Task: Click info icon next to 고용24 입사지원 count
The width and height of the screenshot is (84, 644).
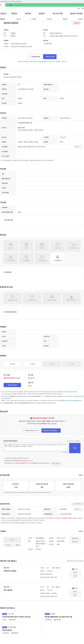Action: pyautogui.click(x=73, y=484)
